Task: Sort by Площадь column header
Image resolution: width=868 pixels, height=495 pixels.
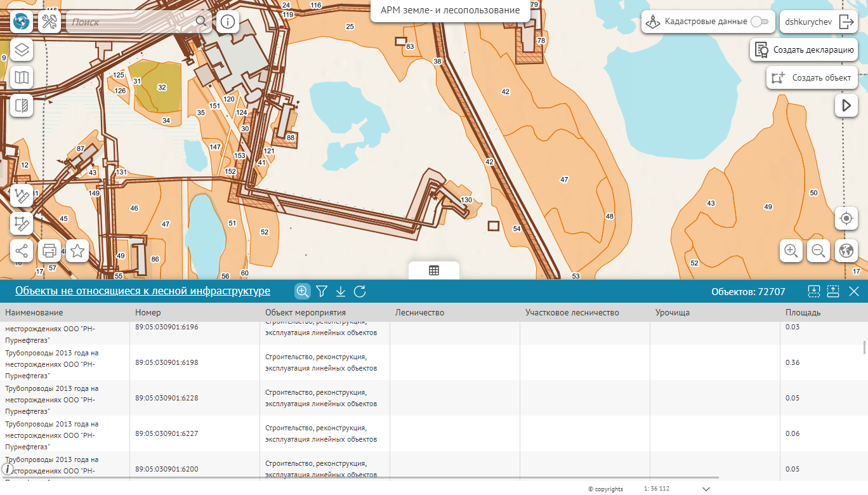Action: click(803, 312)
